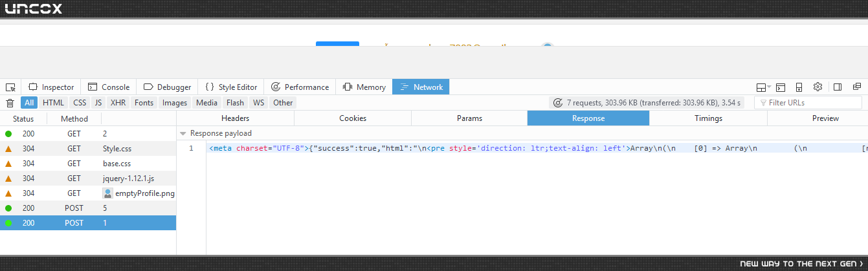Open the Params details tab
The height and width of the screenshot is (271, 868).
click(469, 118)
